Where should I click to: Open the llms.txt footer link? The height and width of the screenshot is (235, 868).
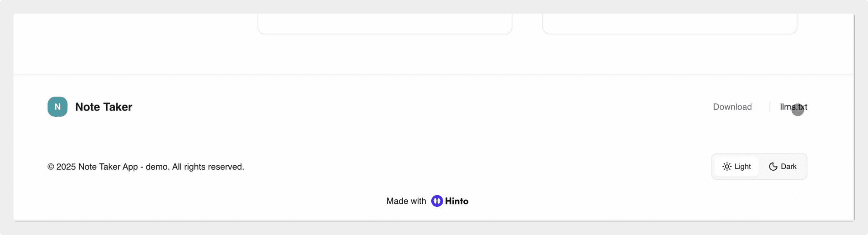click(793, 107)
